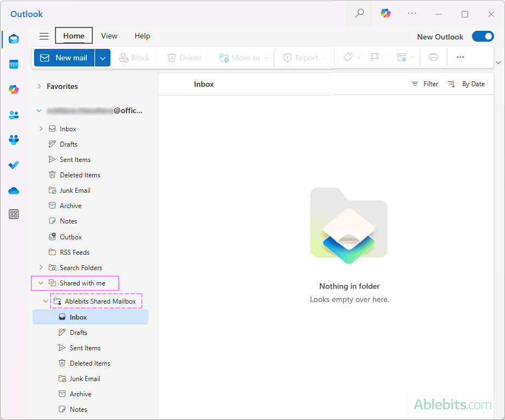Open the Filter option

coord(425,84)
